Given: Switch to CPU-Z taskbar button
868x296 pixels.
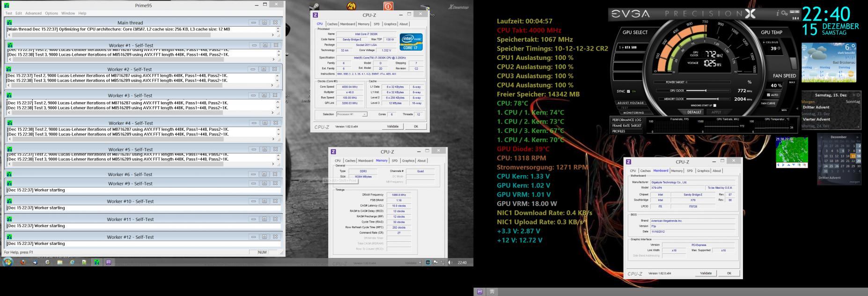Looking at the screenshot, I should coord(108,262).
